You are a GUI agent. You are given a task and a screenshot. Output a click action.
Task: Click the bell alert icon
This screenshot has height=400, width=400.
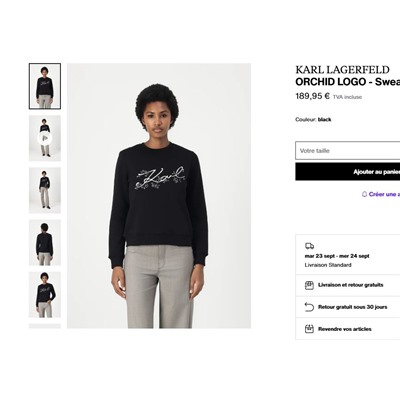364,194
